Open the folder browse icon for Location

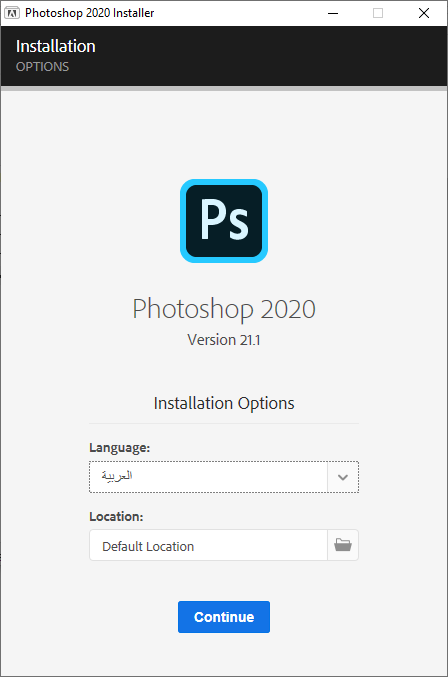(343, 545)
